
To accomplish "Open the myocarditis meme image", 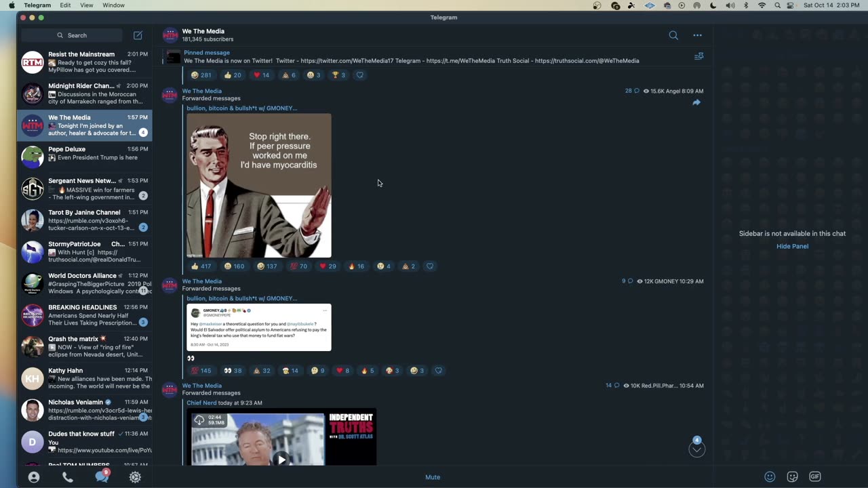I will 259,185.
